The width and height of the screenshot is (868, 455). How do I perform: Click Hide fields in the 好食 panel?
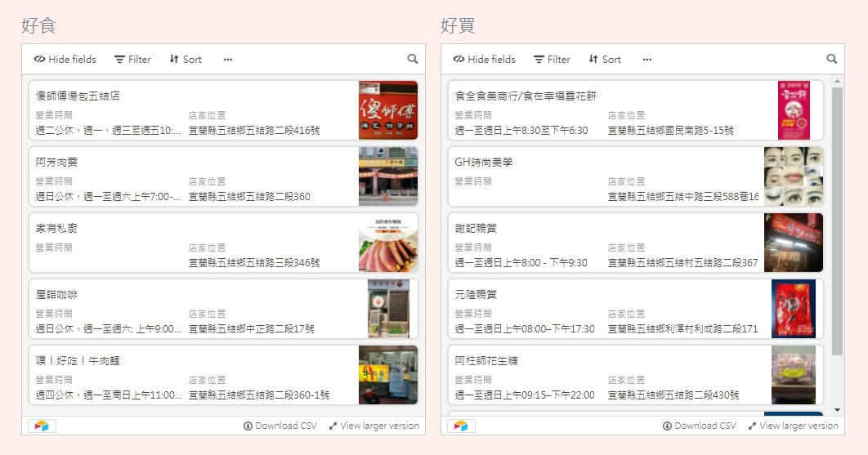(x=65, y=60)
